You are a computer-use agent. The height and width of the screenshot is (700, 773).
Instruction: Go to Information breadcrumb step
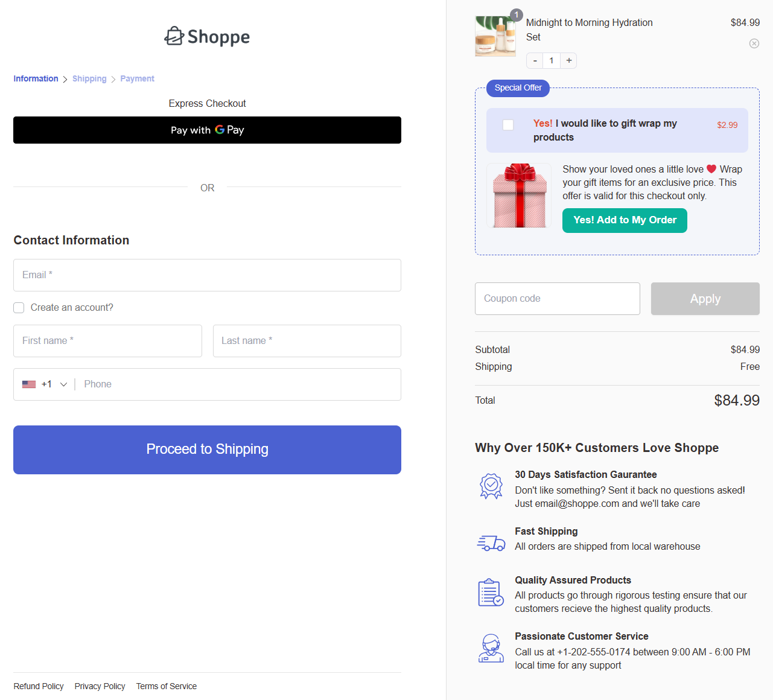tap(36, 78)
